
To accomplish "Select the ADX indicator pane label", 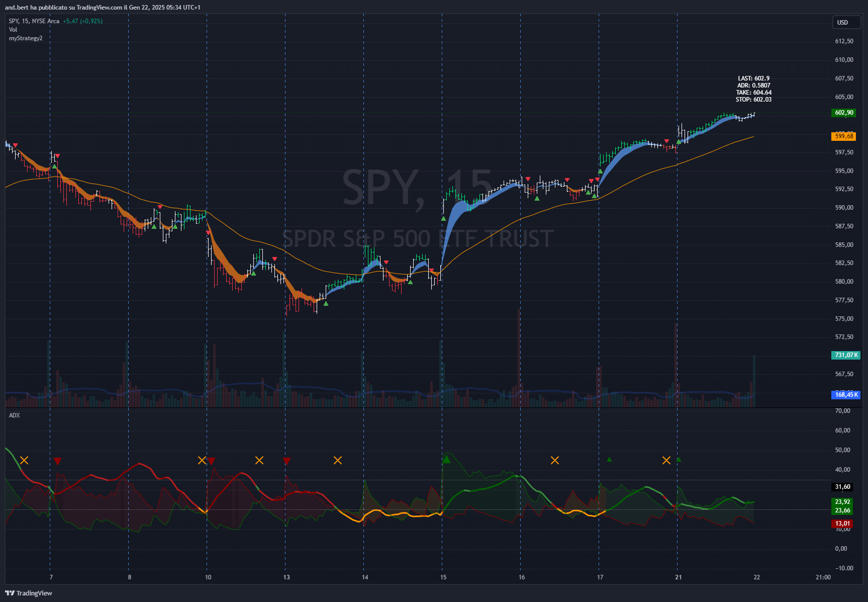I will click(15, 415).
